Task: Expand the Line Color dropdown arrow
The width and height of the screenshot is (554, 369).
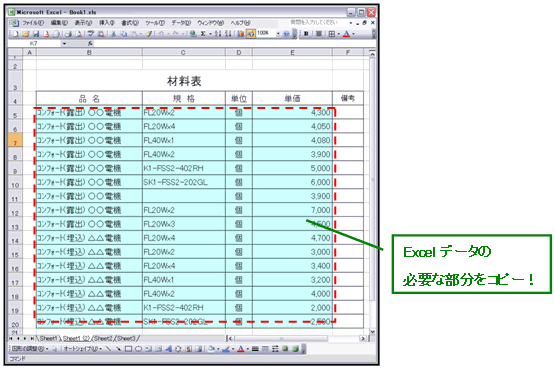Action: pyautogui.click(x=233, y=349)
